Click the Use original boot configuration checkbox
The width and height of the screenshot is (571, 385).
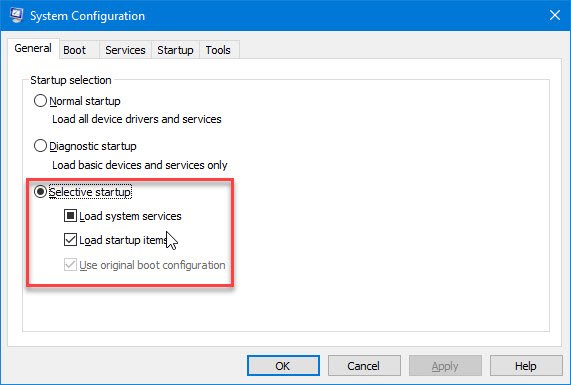[x=70, y=265]
